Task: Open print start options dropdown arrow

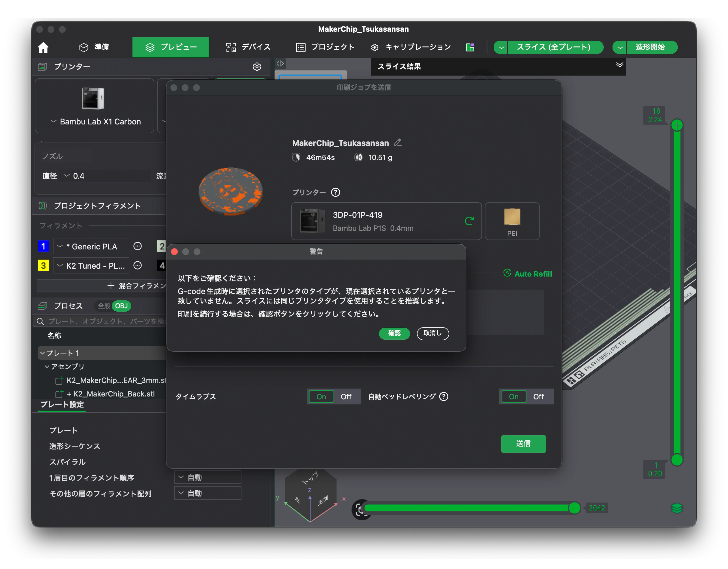Action: pyautogui.click(x=620, y=47)
